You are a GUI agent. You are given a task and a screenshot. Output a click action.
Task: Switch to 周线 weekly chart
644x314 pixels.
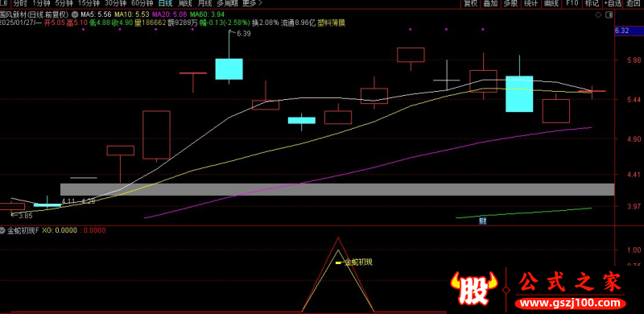[186, 4]
